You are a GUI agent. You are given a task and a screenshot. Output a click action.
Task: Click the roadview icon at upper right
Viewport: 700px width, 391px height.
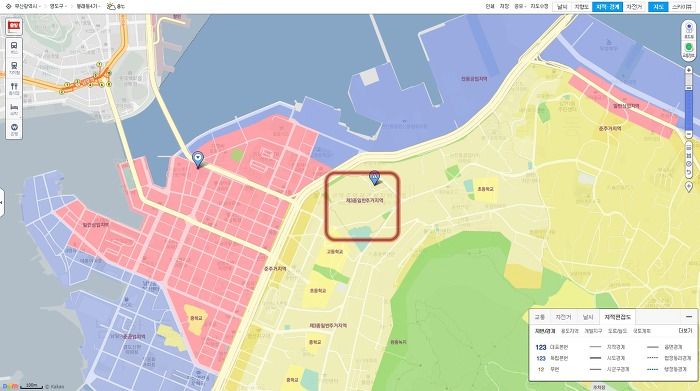point(689,29)
